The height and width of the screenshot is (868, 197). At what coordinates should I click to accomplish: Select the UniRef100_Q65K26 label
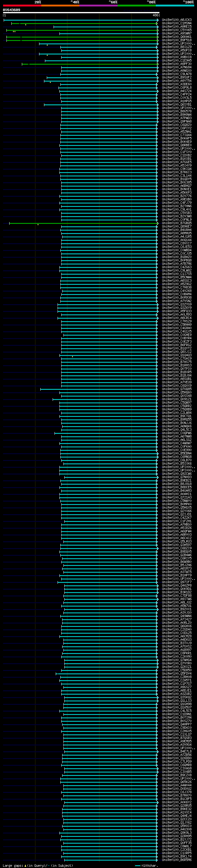177,782
